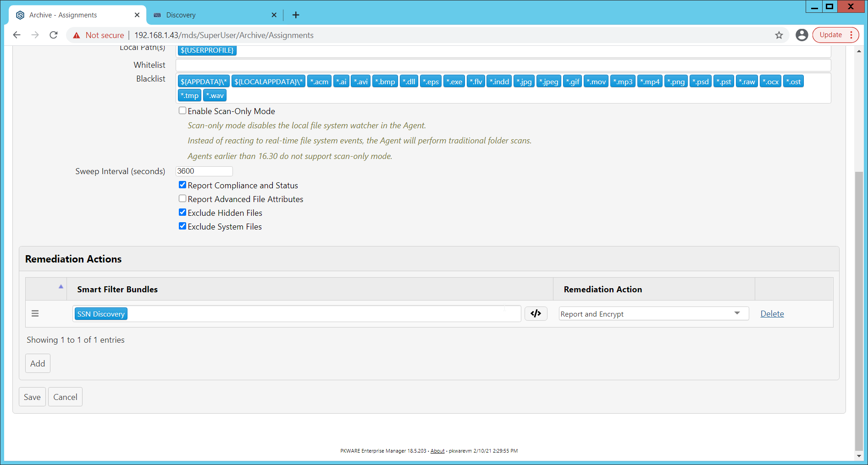The width and height of the screenshot is (868, 465).
Task: Remove the *.exe blacklist filter chip
Action: (x=453, y=81)
